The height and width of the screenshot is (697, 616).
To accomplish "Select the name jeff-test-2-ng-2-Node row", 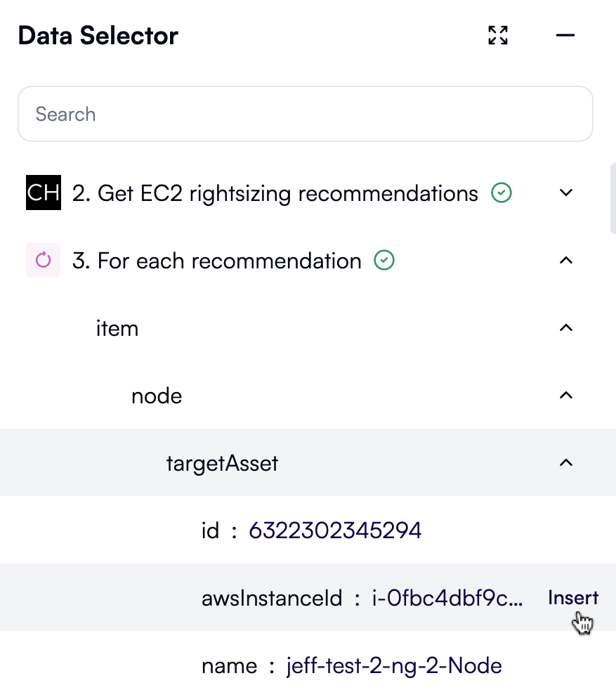I will [x=351, y=665].
